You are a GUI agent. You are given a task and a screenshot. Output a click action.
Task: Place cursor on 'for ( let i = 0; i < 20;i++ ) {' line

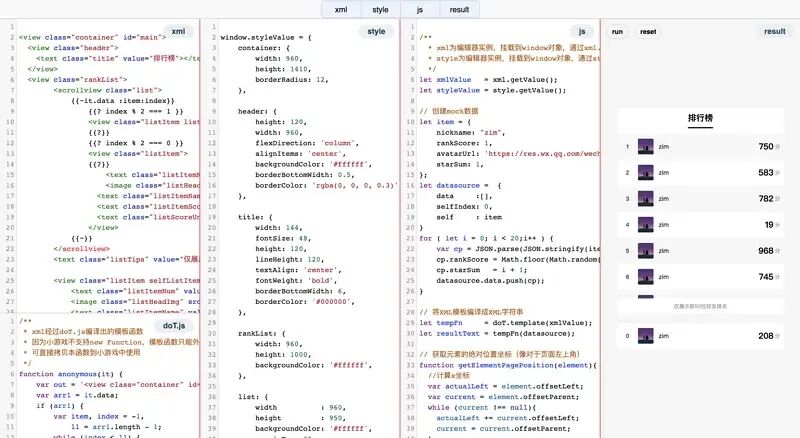pos(486,238)
